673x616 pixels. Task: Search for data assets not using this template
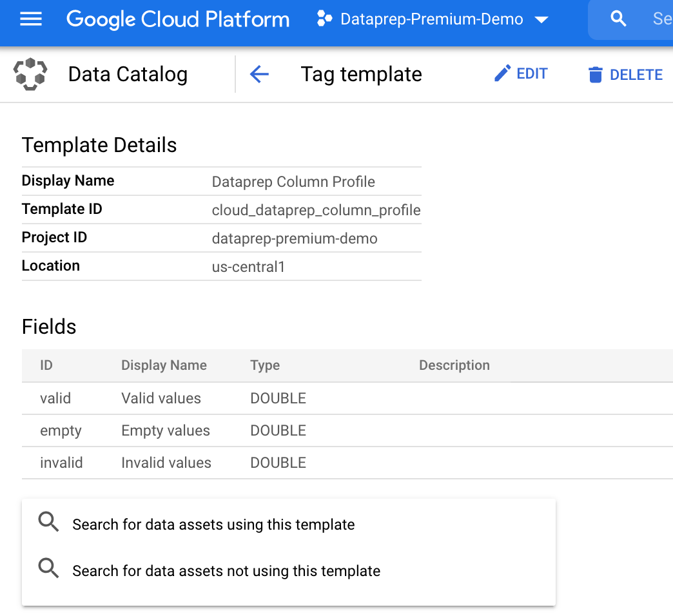[226, 570]
